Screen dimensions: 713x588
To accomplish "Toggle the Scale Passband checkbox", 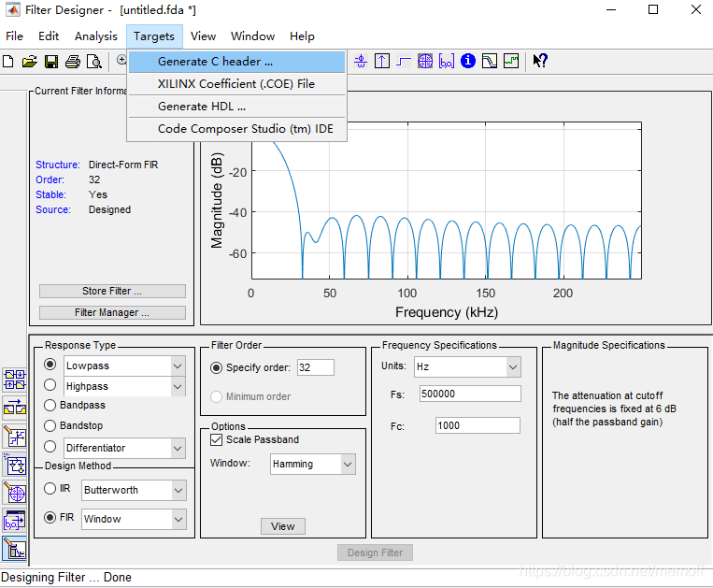I will coord(217,439).
